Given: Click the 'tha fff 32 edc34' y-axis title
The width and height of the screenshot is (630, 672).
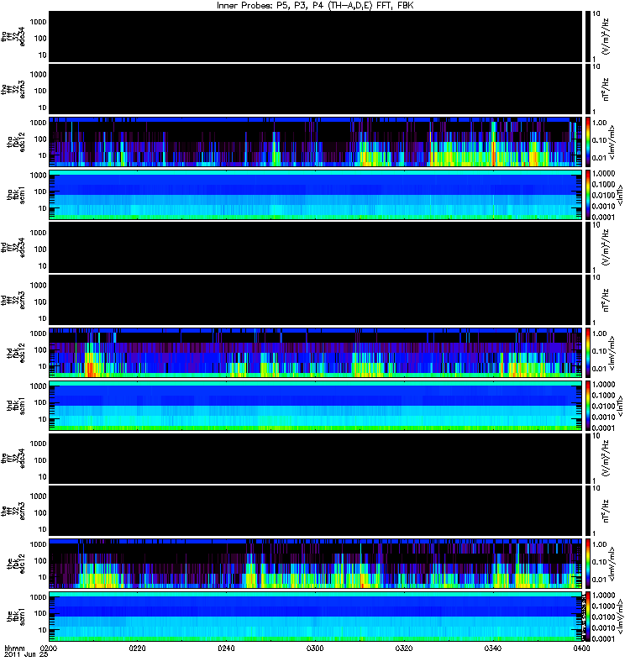Looking at the screenshot, I should [13, 36].
